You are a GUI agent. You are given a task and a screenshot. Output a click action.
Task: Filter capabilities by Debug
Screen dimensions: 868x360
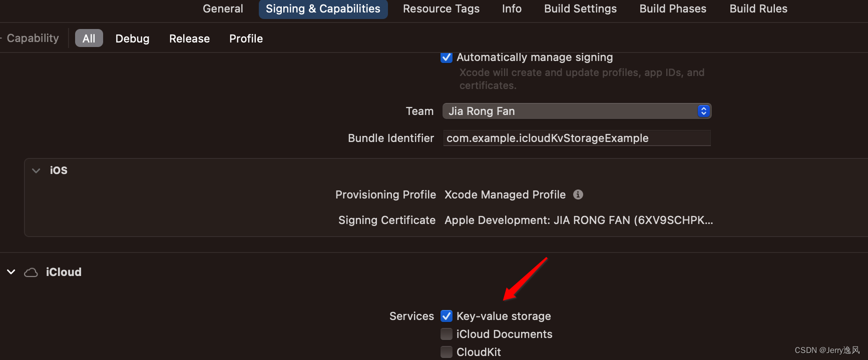(132, 38)
